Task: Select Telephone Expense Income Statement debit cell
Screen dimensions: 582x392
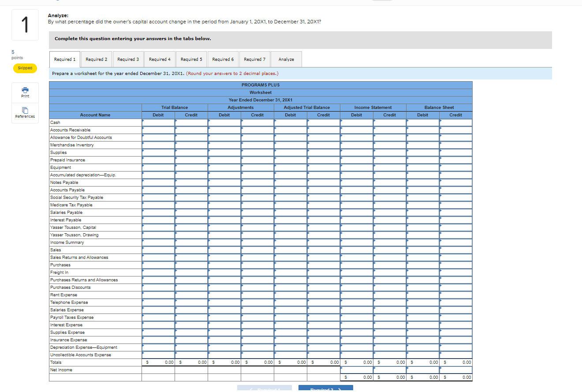Action: (x=357, y=302)
